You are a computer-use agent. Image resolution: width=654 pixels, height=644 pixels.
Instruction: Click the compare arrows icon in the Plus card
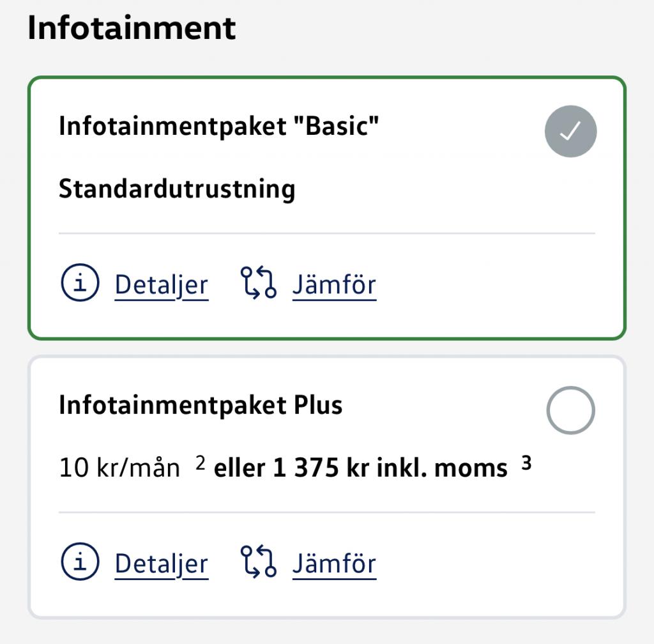(x=258, y=563)
